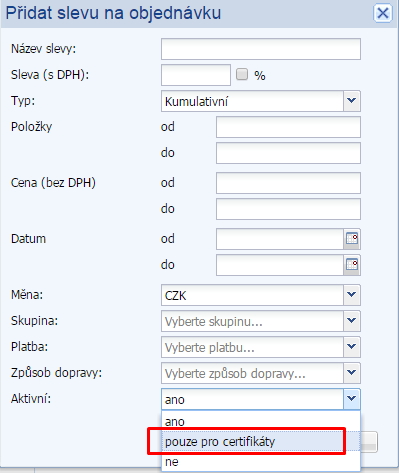Click the Měna field showing CZK
The height and width of the screenshot is (473, 399).
tap(252, 295)
